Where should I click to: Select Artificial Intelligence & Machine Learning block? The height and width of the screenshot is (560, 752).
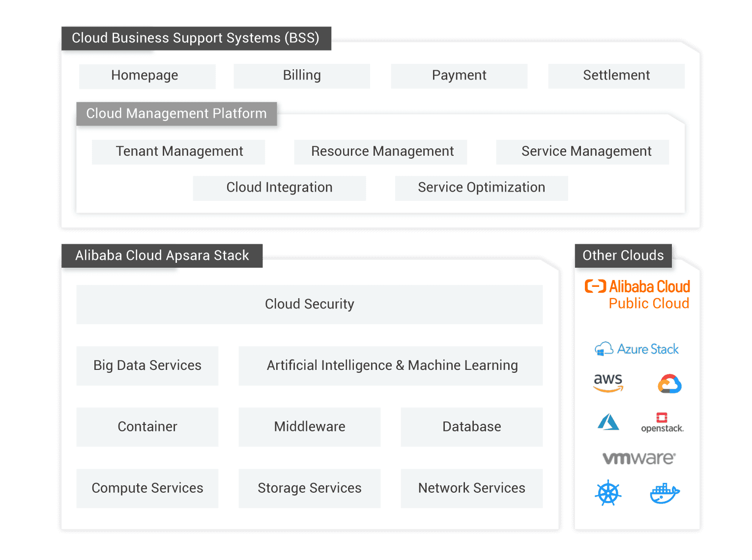[x=391, y=365]
